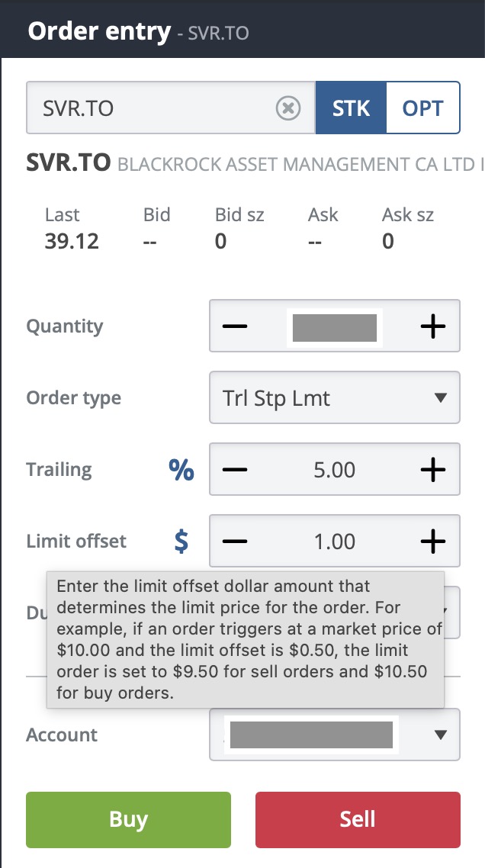Select the Trailing 5.00 value field

tap(334, 469)
